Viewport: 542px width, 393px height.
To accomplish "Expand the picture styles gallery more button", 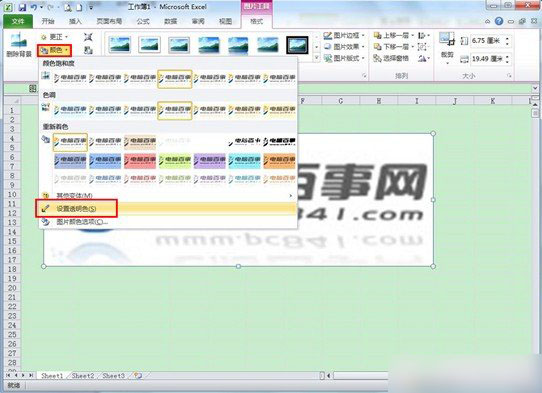I will (x=316, y=58).
